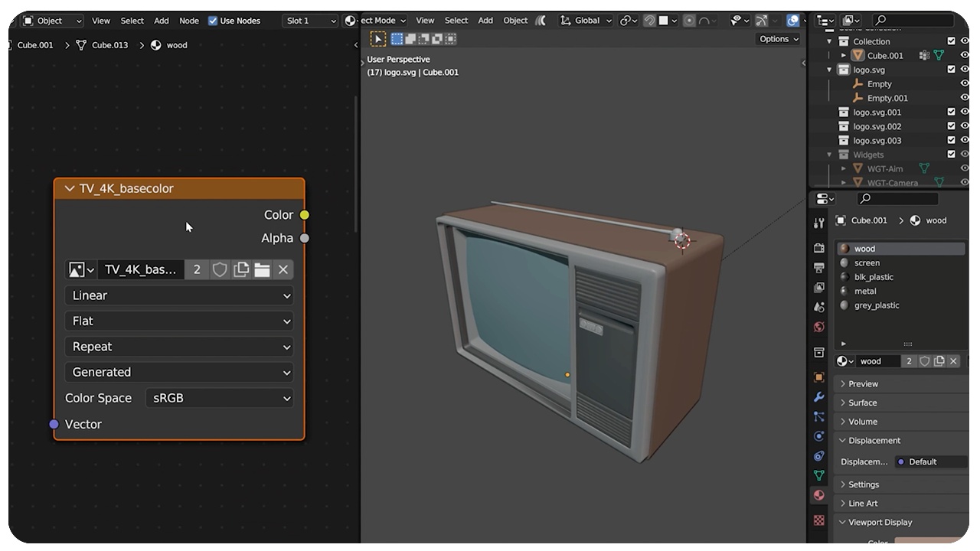
Task: Select the Tweak tool in viewport toolbar
Action: (x=378, y=38)
